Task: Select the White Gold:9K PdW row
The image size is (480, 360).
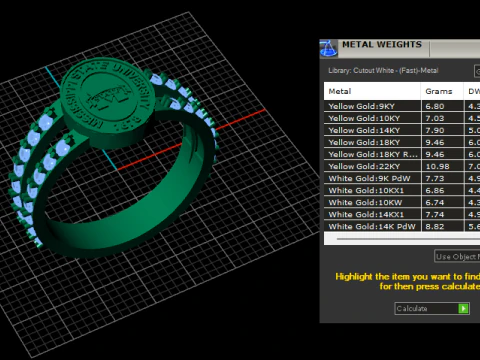Action: click(402, 178)
